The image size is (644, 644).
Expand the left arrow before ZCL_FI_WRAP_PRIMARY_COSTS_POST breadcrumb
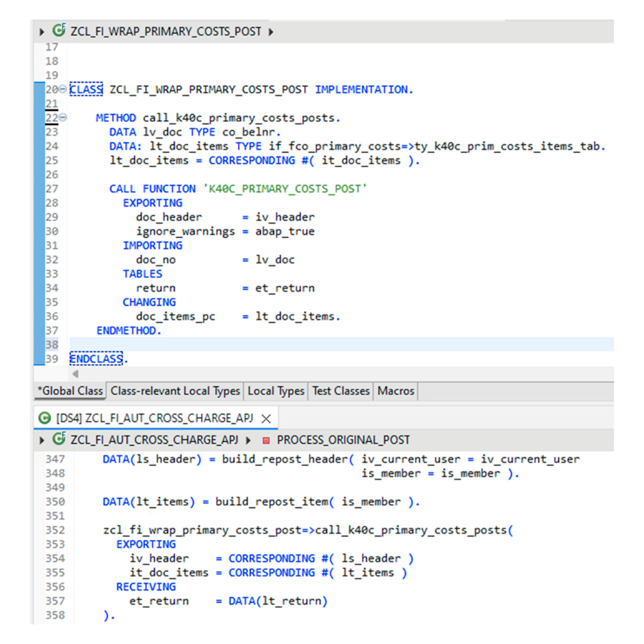[41, 32]
